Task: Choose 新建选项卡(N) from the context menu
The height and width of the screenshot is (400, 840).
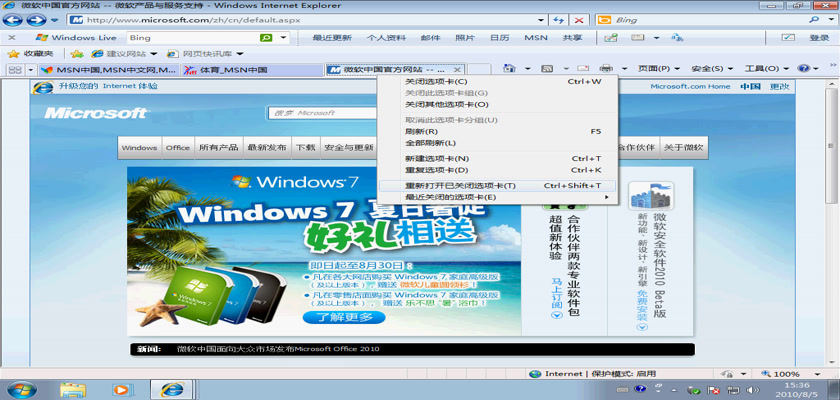Action: 436,159
